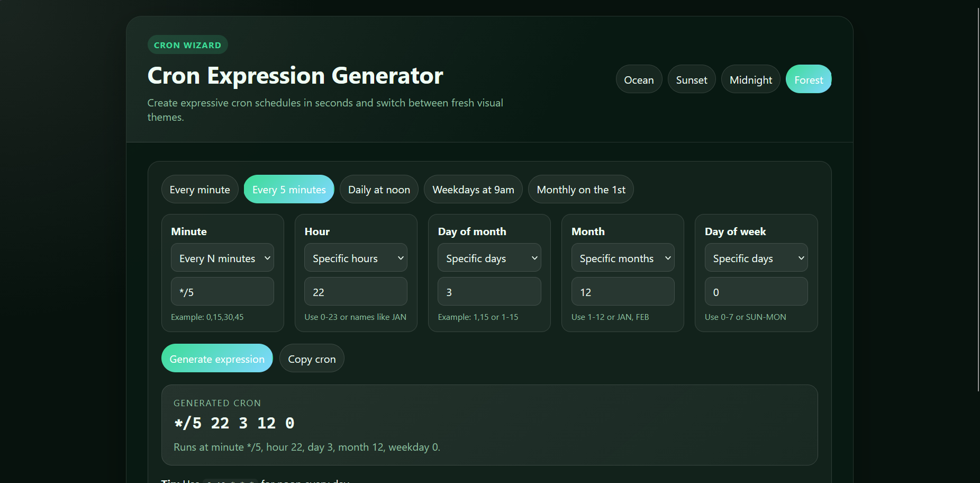Click the hint 'Example: 0,15,30,45'
Screen dimensions: 980x483
(x=207, y=317)
